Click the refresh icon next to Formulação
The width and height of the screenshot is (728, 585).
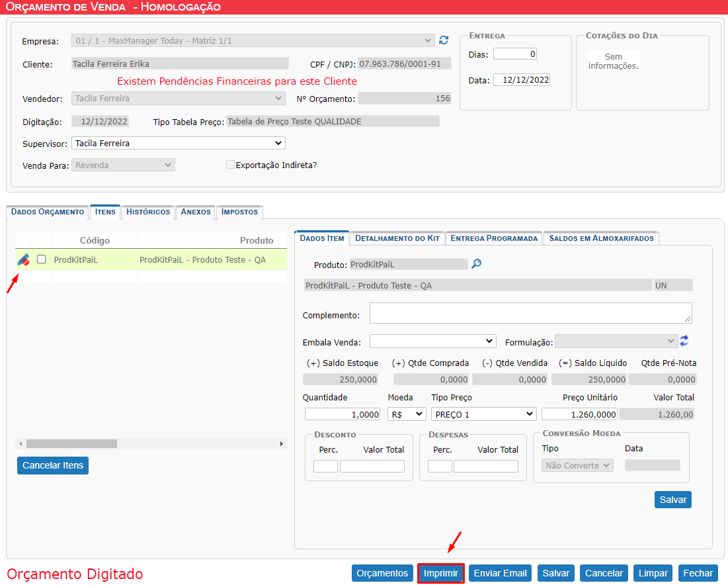684,341
